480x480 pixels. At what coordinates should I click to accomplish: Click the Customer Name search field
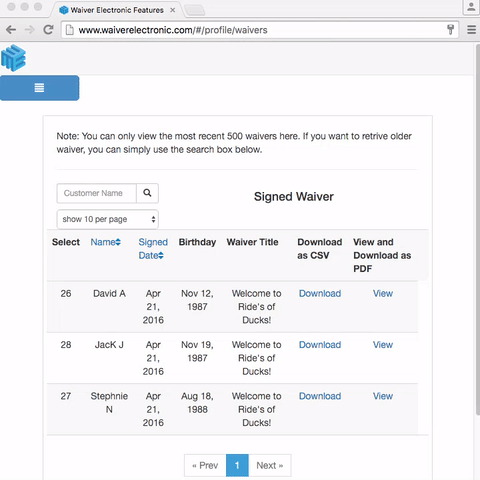click(x=97, y=193)
